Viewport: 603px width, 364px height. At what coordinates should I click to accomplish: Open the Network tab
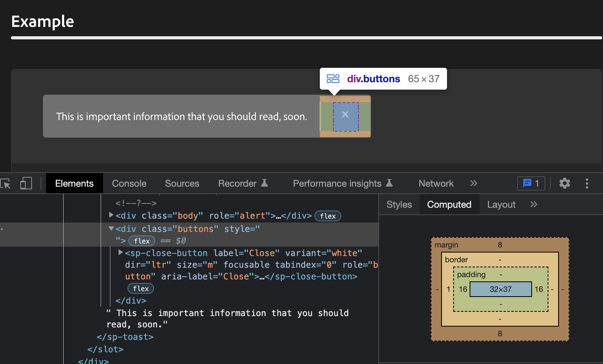click(x=436, y=184)
